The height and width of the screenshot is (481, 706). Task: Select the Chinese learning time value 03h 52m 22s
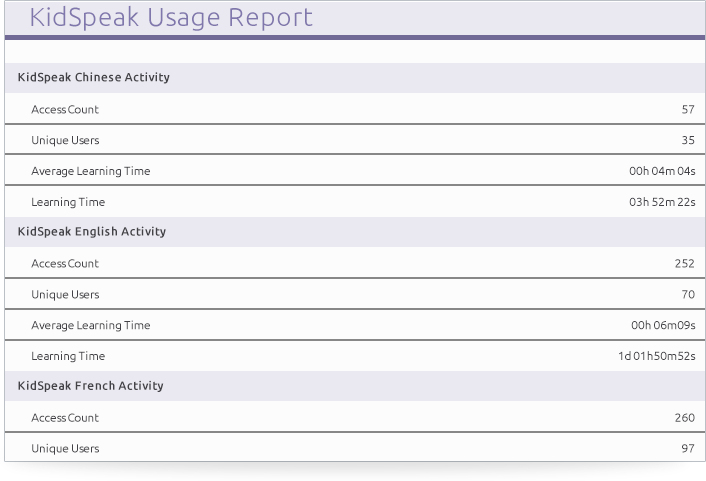(x=661, y=202)
